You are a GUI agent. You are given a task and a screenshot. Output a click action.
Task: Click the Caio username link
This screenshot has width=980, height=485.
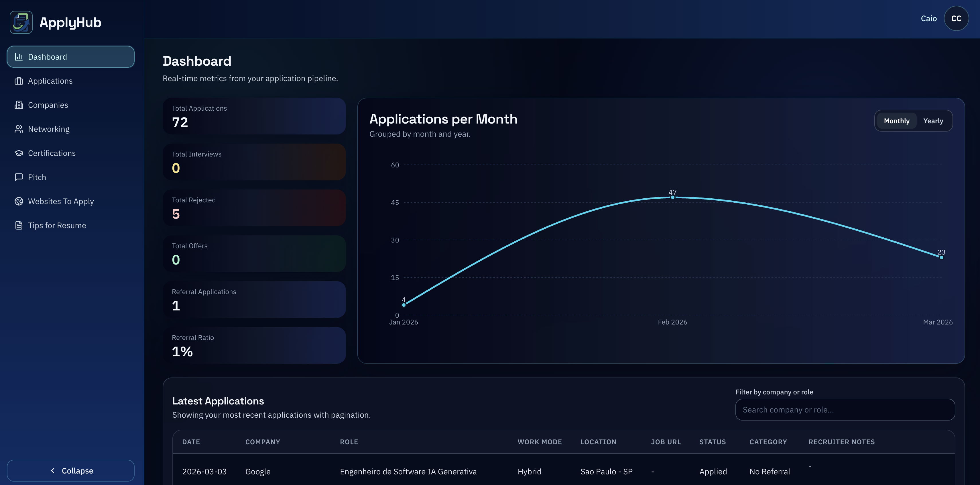[929, 18]
